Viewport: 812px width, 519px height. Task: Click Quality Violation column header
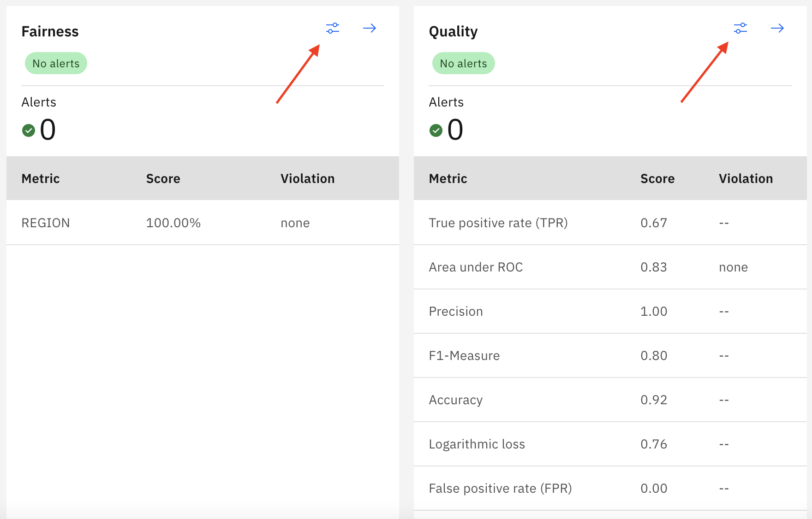(746, 178)
